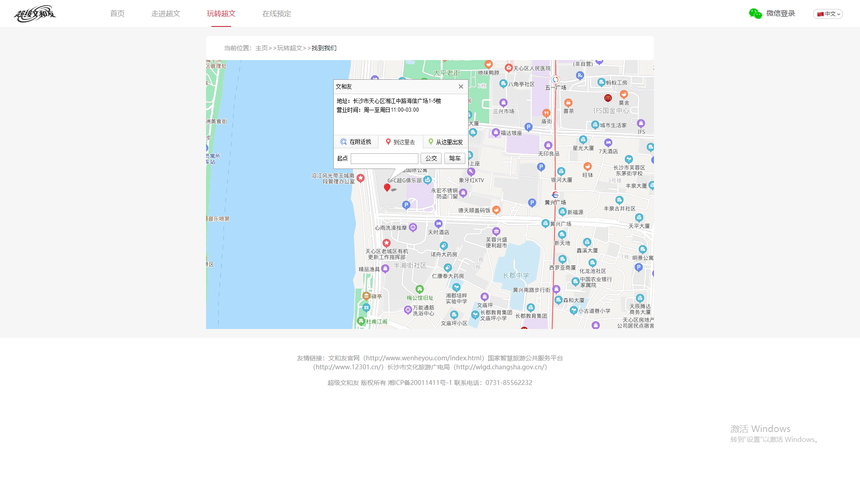
Task: Click the 精品渔具 shop marker
Action: [385, 269]
